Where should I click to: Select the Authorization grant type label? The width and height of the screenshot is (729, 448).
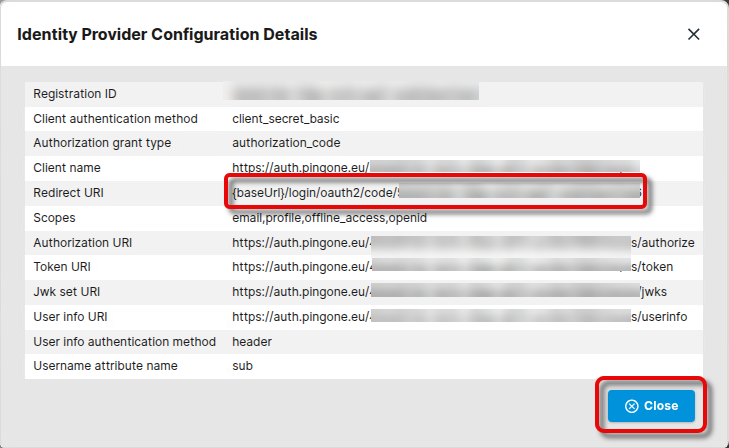point(102,143)
